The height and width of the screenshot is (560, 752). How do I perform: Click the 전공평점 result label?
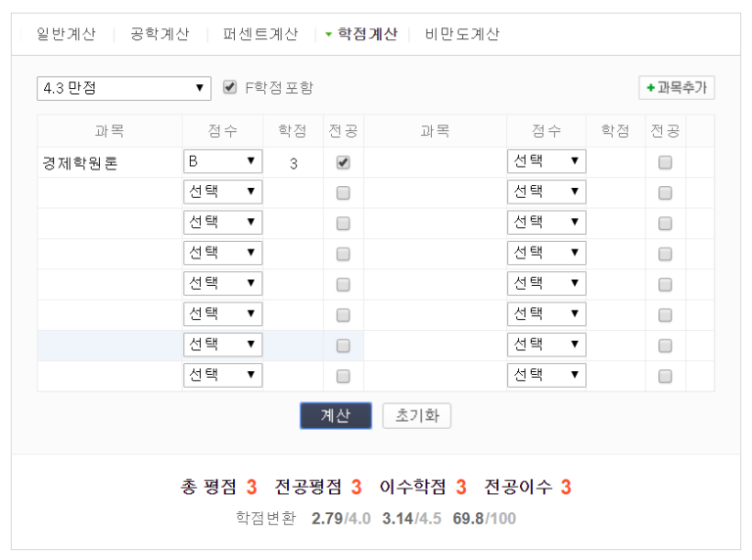click(x=307, y=488)
